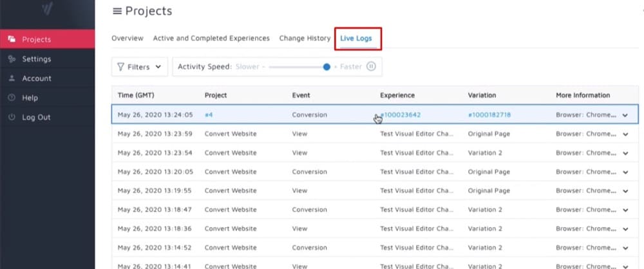Screen dimensions: 644x269
Task: Expand details for the 13:19:55 log row
Action: coord(625,191)
